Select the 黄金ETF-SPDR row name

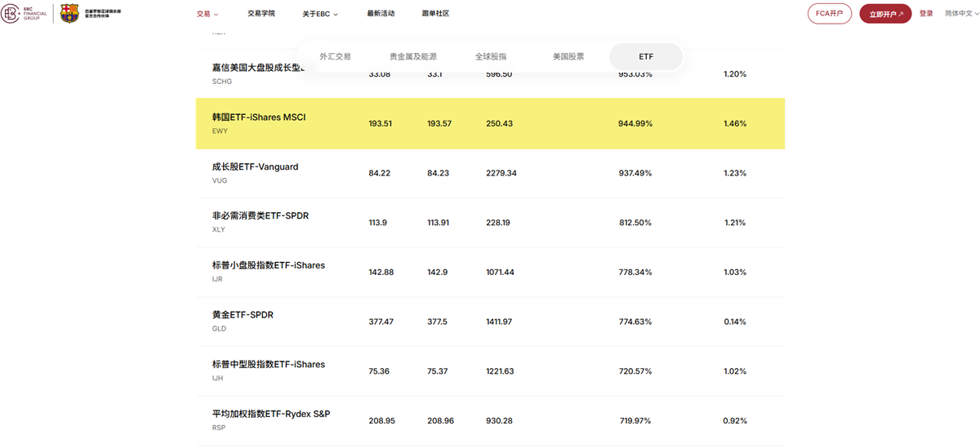(x=243, y=315)
